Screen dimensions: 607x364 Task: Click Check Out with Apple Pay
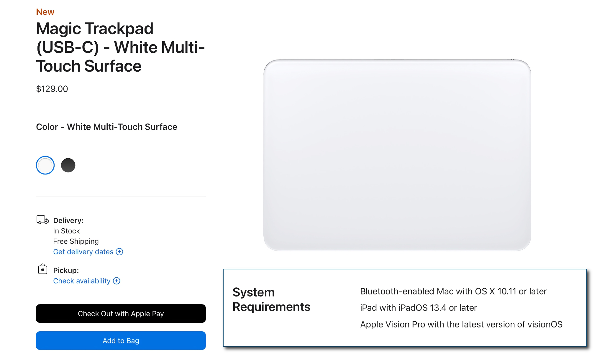coord(121,314)
